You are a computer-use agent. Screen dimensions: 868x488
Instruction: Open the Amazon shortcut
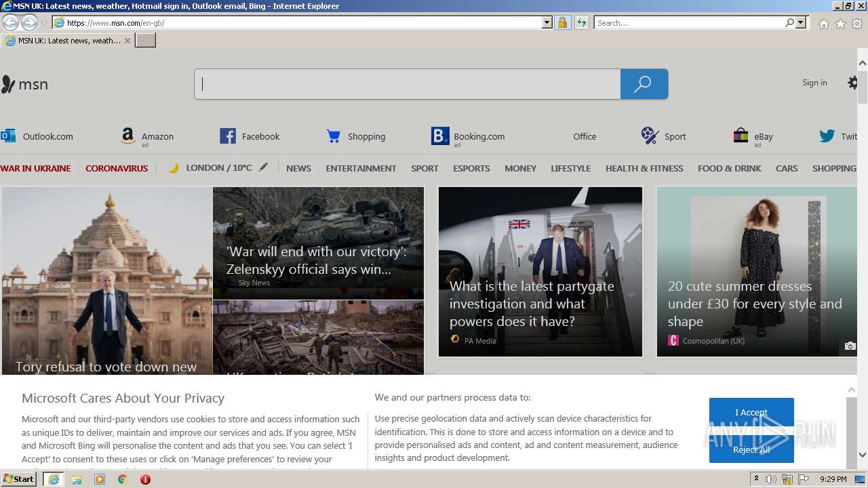147,137
